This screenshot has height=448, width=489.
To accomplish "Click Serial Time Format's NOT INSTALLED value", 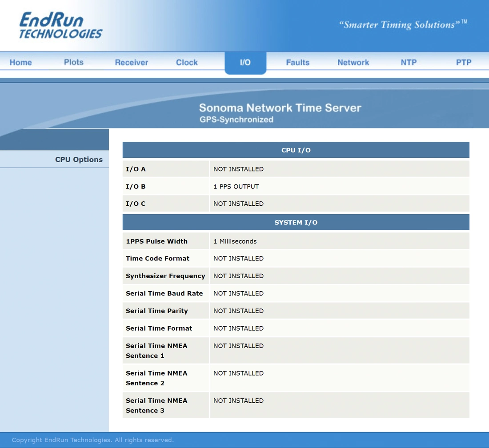I will tap(239, 328).
